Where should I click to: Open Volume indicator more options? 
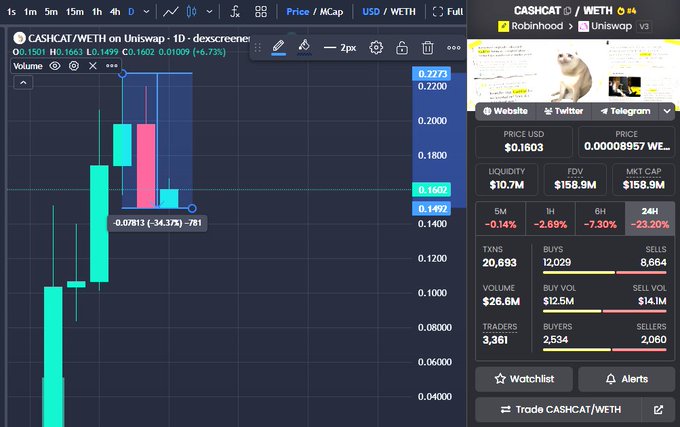pyautogui.click(x=111, y=66)
